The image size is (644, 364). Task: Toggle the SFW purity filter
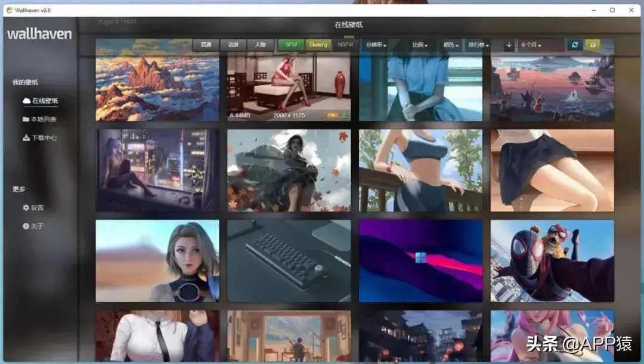tap(292, 45)
